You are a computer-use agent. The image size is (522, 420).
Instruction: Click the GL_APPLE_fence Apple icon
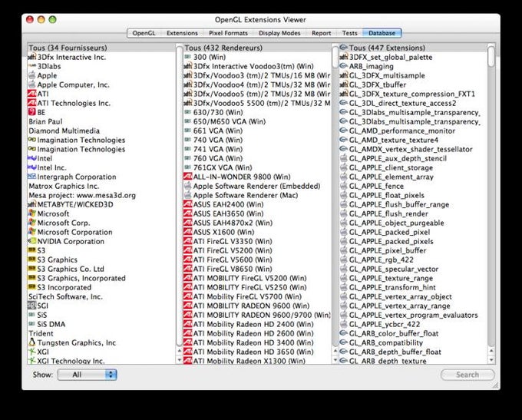344,186
